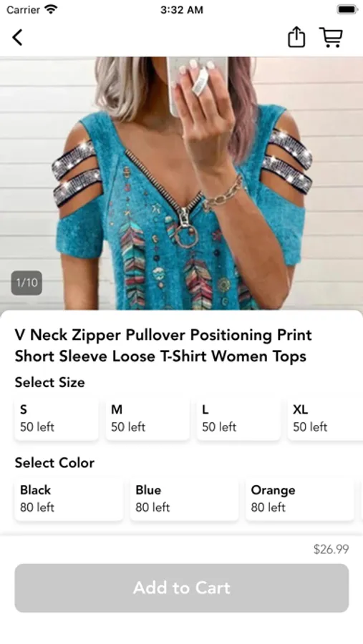Tap the $26.99 price label

tap(331, 549)
